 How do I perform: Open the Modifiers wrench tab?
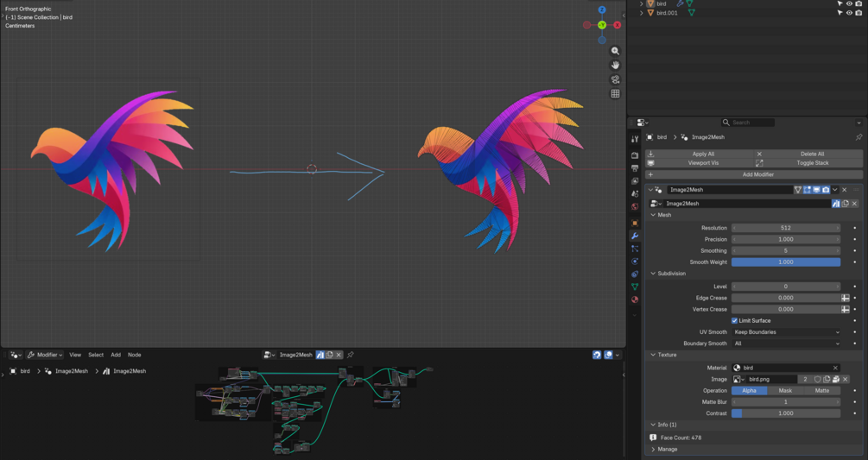(x=635, y=236)
